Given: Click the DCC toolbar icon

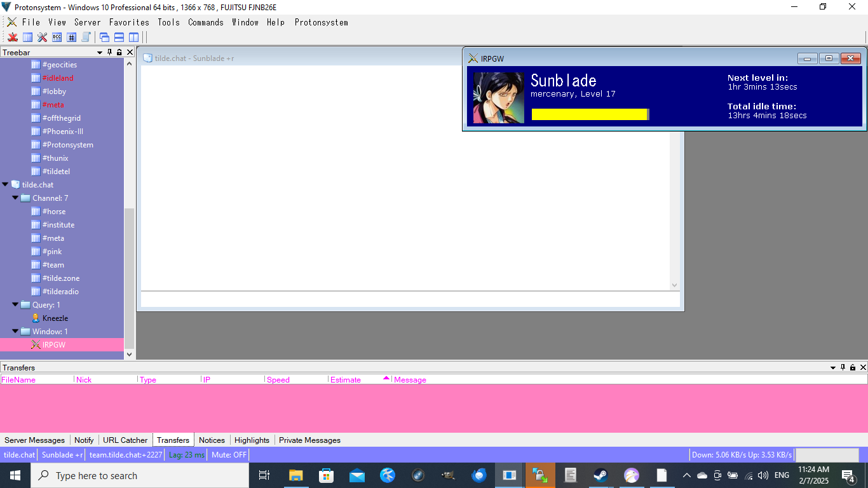Looking at the screenshot, I should point(57,37).
